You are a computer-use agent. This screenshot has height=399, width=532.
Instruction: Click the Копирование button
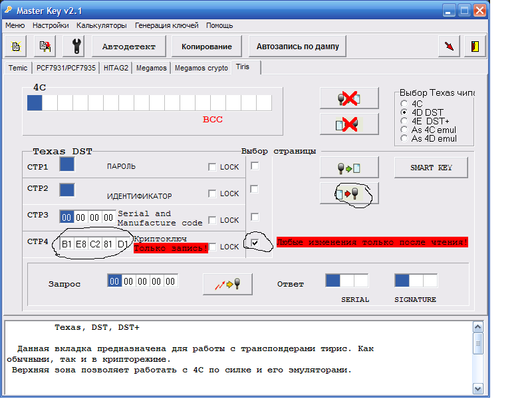coord(207,46)
